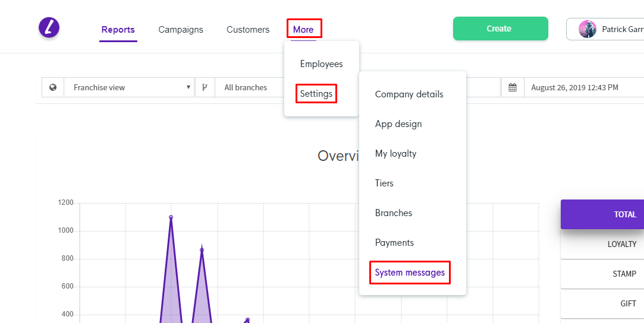Click the green Create button
The height and width of the screenshot is (323, 644).
point(501,28)
